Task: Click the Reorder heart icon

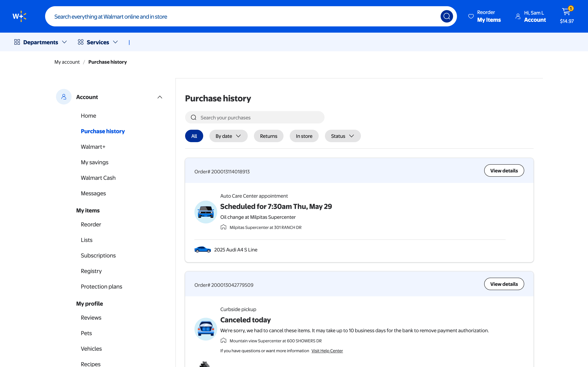Action: point(471,16)
